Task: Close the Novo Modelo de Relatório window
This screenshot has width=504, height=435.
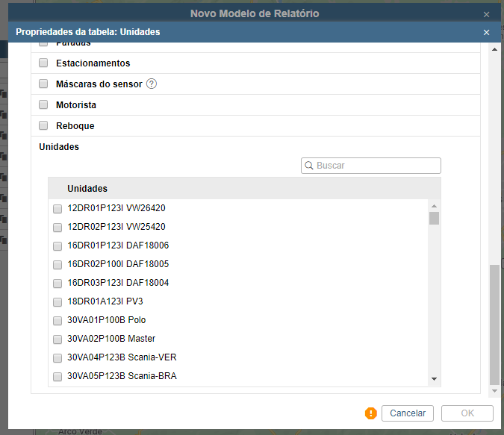Action: [x=487, y=14]
